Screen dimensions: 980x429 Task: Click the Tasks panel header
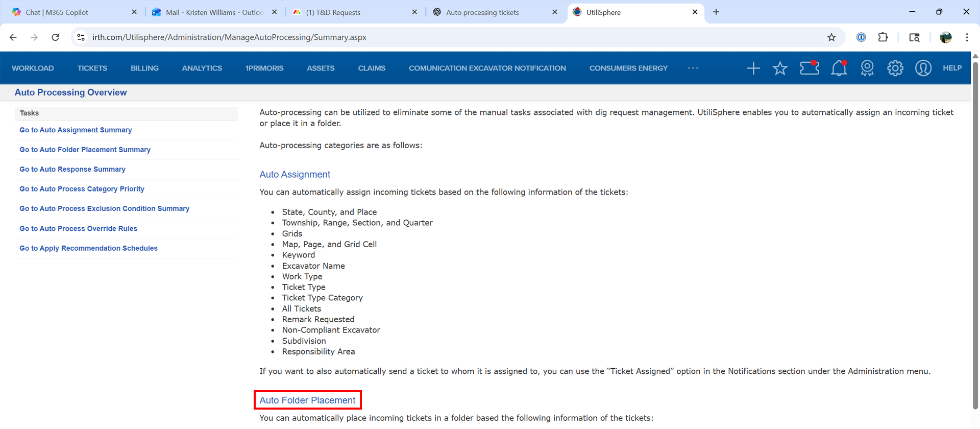coord(127,113)
